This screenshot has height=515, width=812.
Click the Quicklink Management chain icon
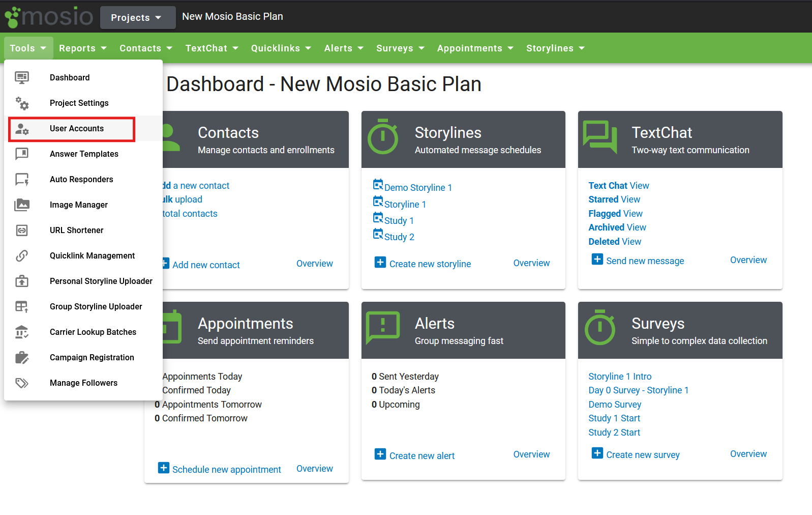point(22,255)
